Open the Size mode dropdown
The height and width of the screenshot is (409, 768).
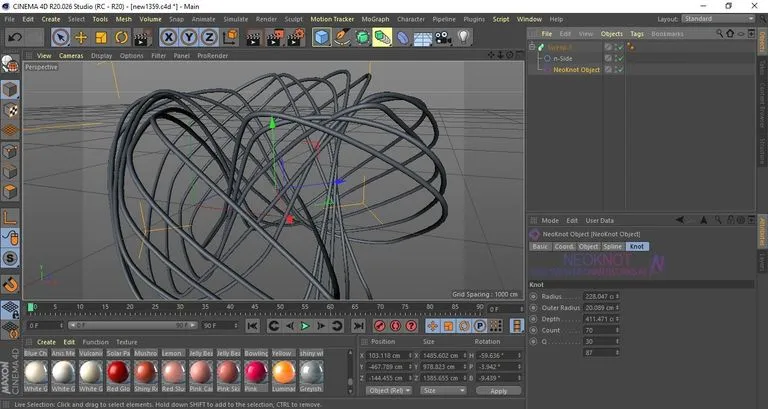[x=443, y=390]
